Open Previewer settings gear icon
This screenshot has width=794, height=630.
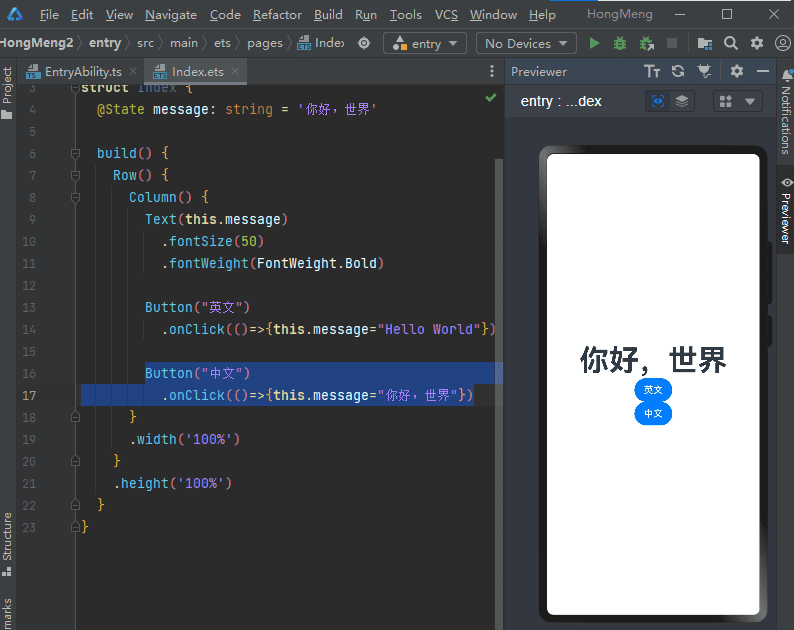(x=737, y=71)
